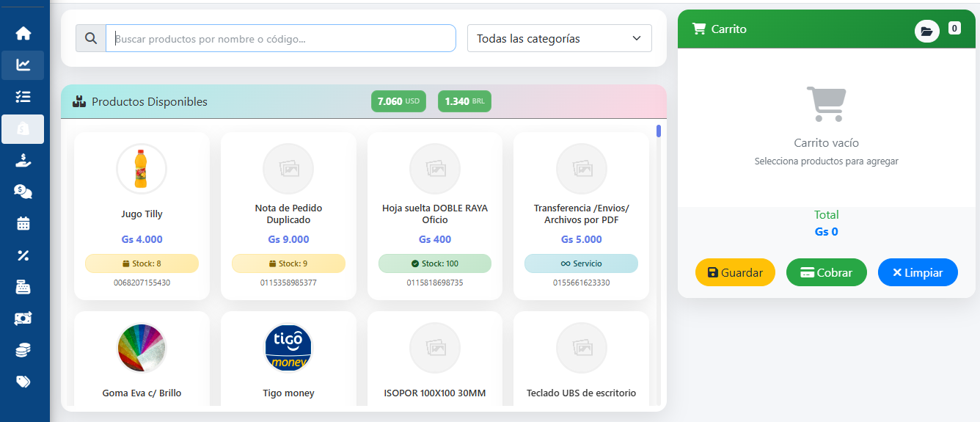Open the line chart statistics icon
The height and width of the screenshot is (422, 980).
[x=23, y=65]
